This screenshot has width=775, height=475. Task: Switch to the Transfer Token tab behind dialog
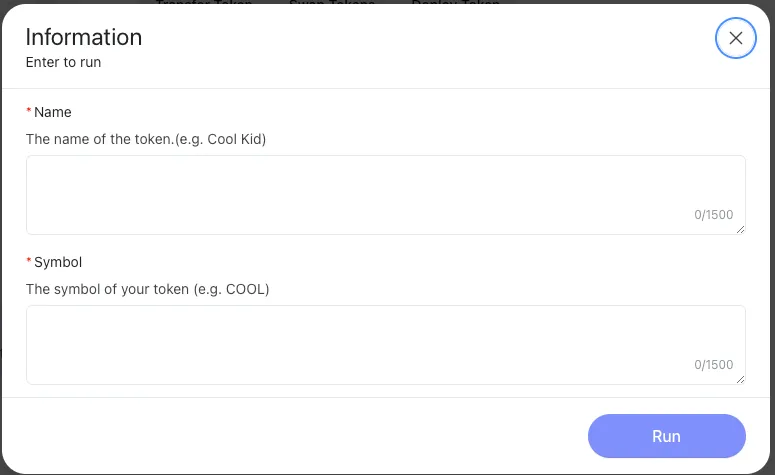pyautogui.click(x=205, y=3)
